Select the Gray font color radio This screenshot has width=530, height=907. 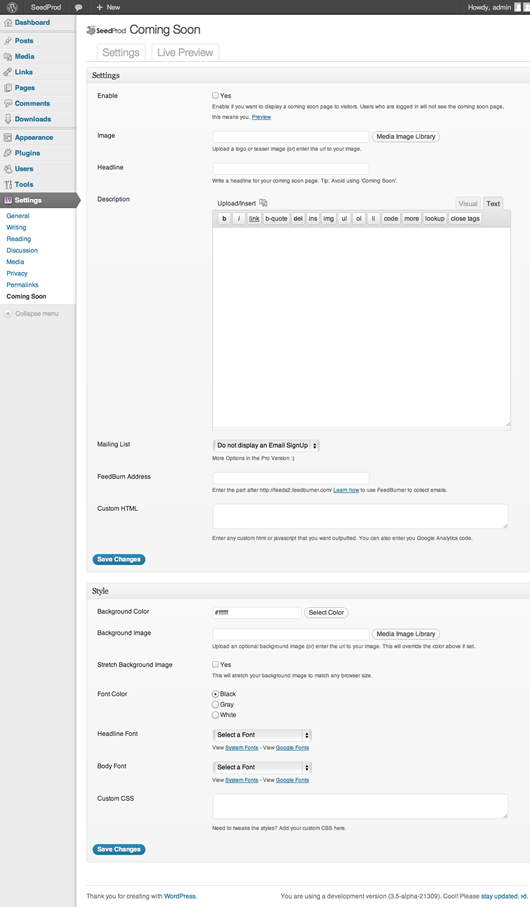click(x=215, y=705)
